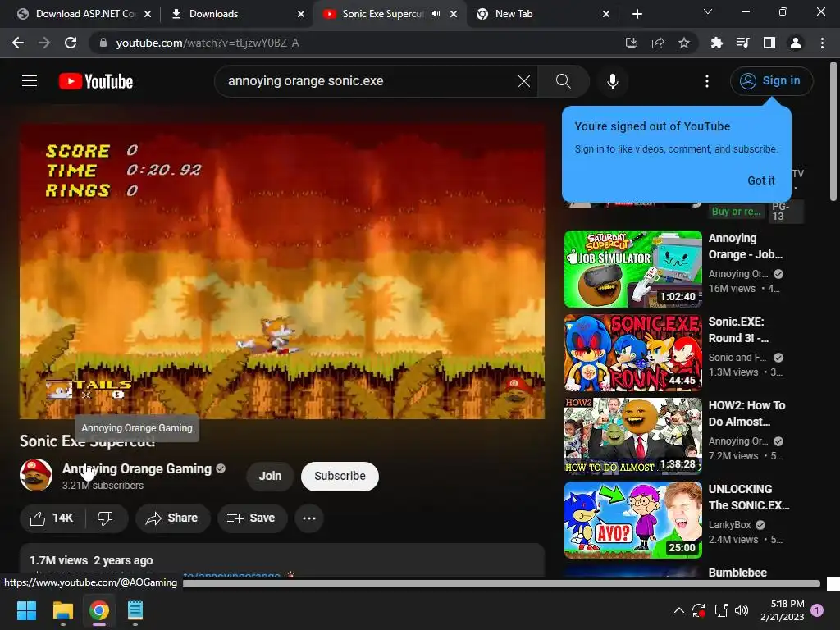This screenshot has height=630, width=840.
Task: Mute the tab via speaker icon
Action: pos(436,14)
